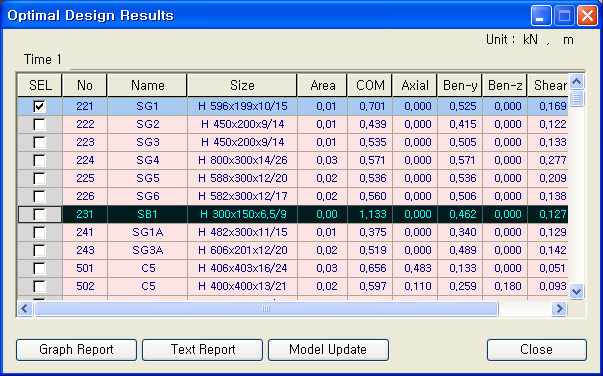Click the Model Update button
This screenshot has width=603, height=376.
328,349
